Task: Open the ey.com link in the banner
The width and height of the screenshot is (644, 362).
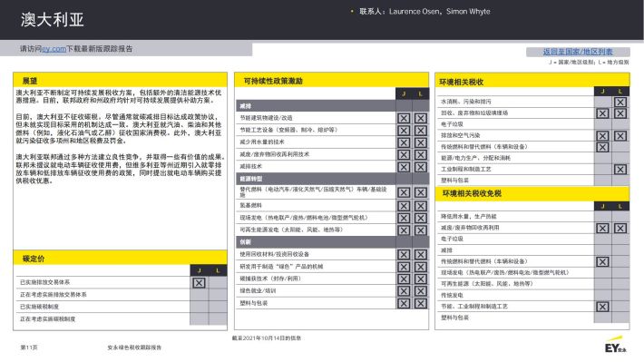Action: 54,49
